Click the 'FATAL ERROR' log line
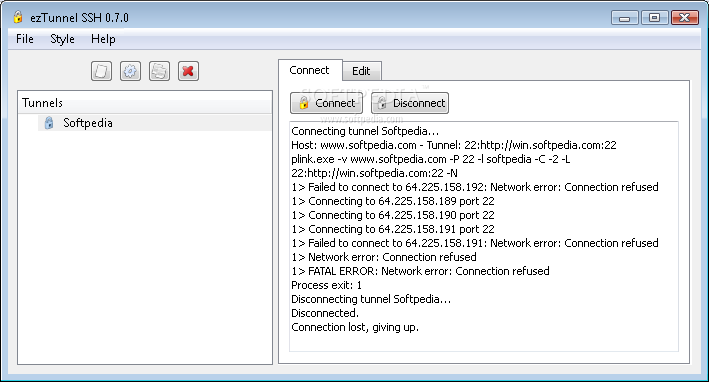This screenshot has height=382, width=709. click(x=421, y=271)
